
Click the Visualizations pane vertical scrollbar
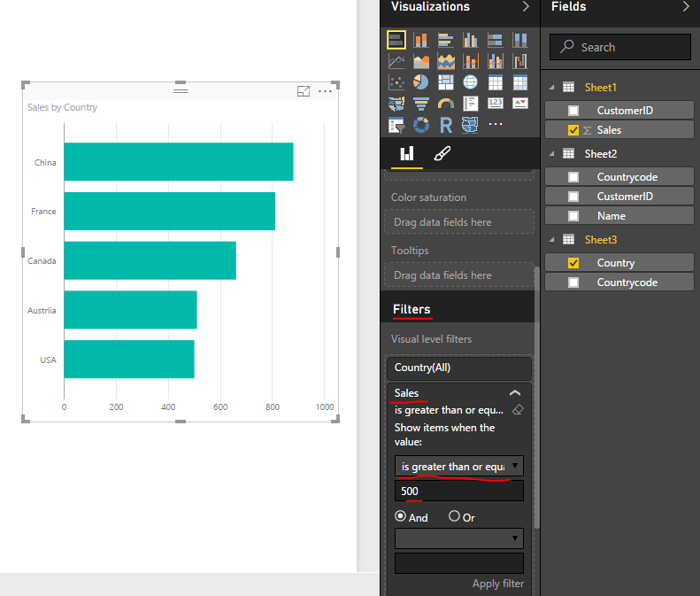536,398
